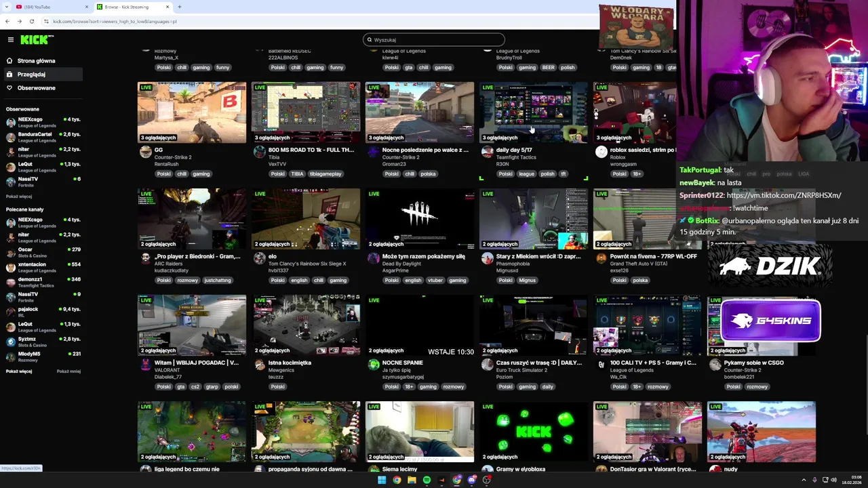Open Istna kocimiętka stream thumbnail
Image resolution: width=868 pixels, height=488 pixels.
(x=306, y=325)
